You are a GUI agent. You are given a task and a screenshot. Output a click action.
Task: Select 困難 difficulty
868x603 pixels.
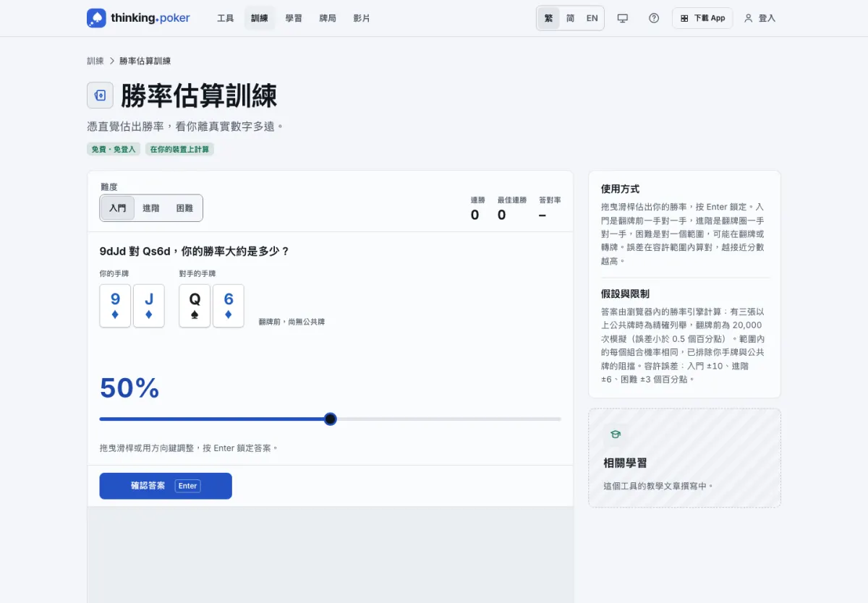pyautogui.click(x=184, y=208)
